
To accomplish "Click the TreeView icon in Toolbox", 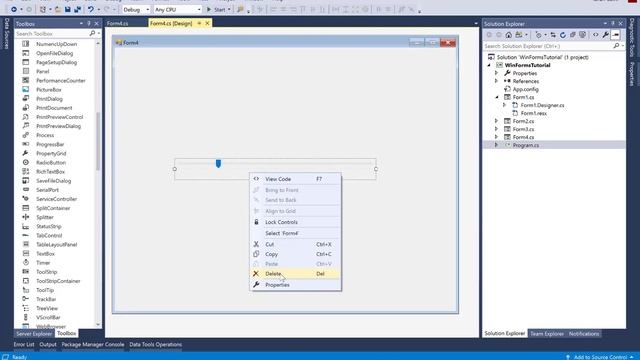I will (26, 308).
